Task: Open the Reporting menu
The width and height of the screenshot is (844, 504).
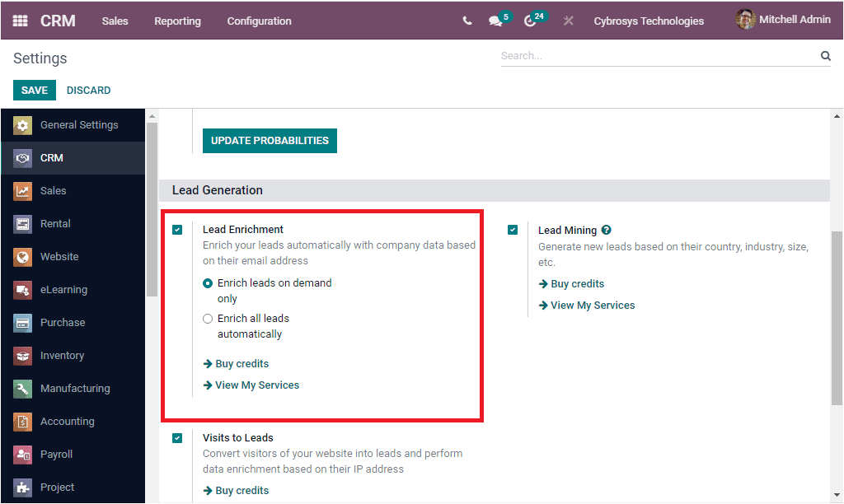Action: click(x=177, y=21)
